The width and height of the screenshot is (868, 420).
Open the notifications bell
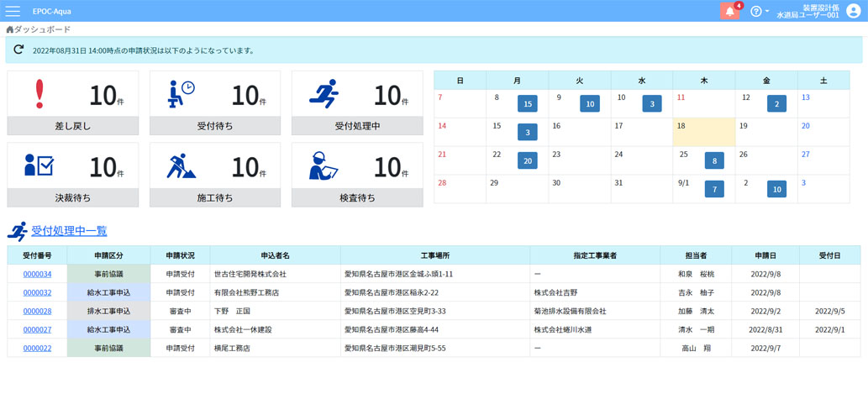[x=729, y=11]
